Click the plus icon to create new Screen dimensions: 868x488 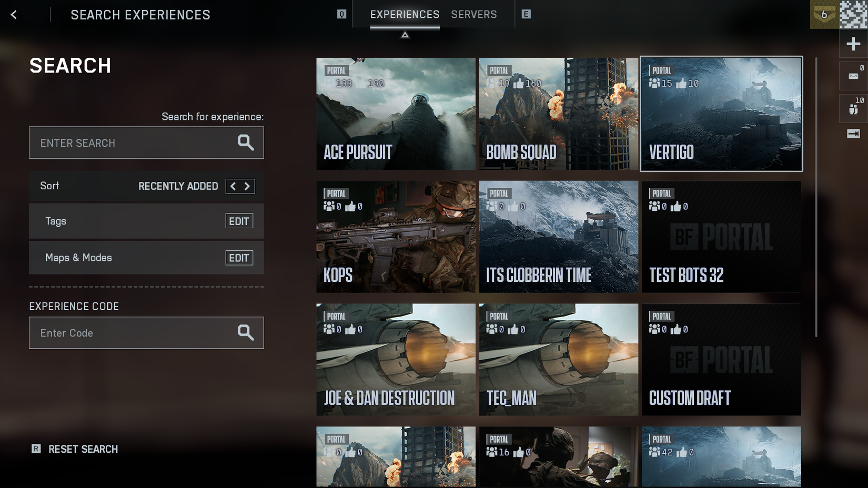(x=853, y=43)
